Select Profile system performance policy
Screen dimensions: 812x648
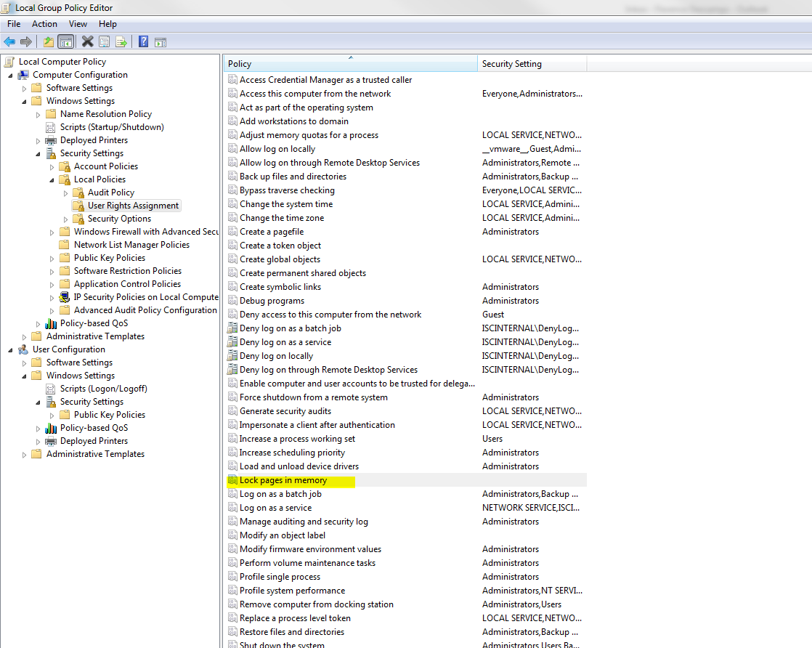coord(292,591)
